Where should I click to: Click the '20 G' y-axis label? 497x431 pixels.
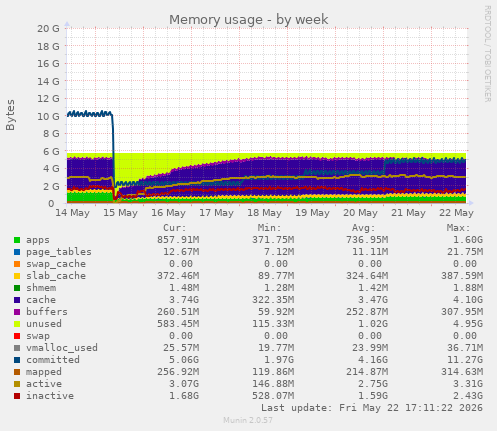click(x=48, y=29)
